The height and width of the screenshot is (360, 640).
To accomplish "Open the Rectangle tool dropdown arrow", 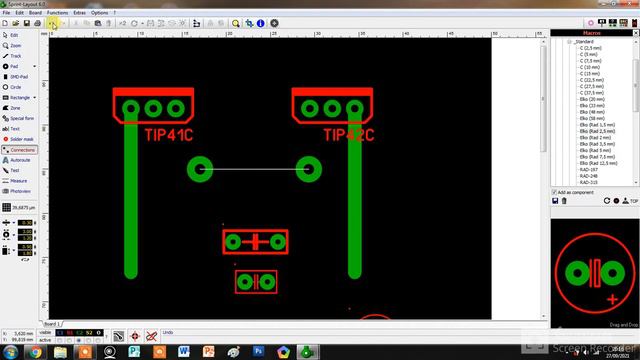I will [34, 98].
